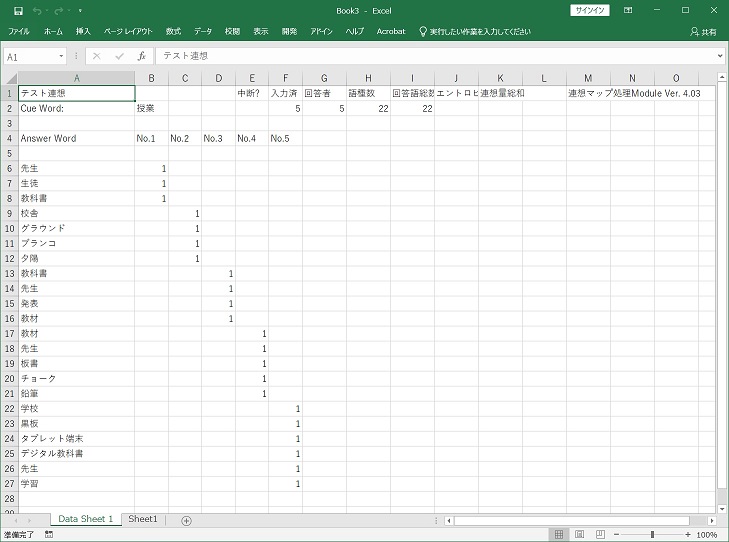Screen dimensions: 729x542
Task: Open the データ ribbon tab
Action: point(203,31)
